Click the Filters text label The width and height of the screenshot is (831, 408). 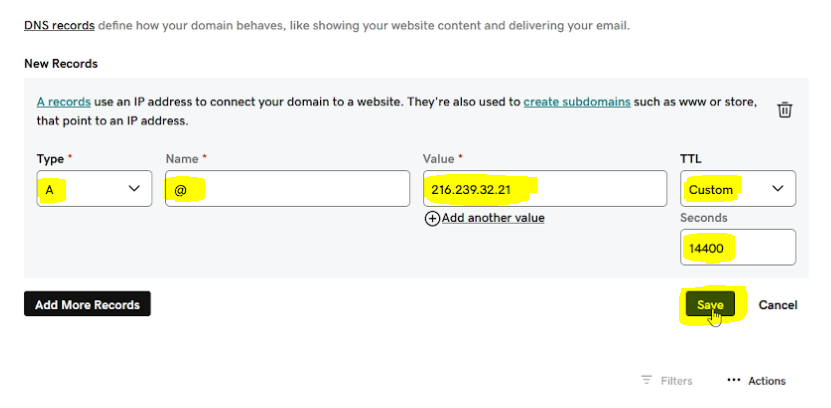676,380
